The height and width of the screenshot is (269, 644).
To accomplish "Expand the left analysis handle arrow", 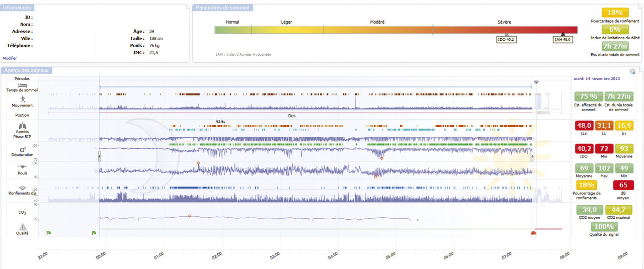I will [x=99, y=157].
